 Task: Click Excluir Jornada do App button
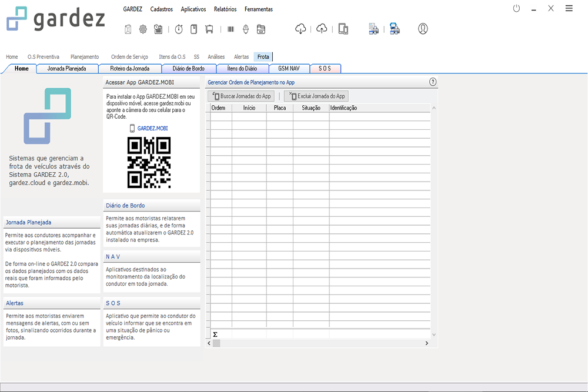pyautogui.click(x=316, y=96)
